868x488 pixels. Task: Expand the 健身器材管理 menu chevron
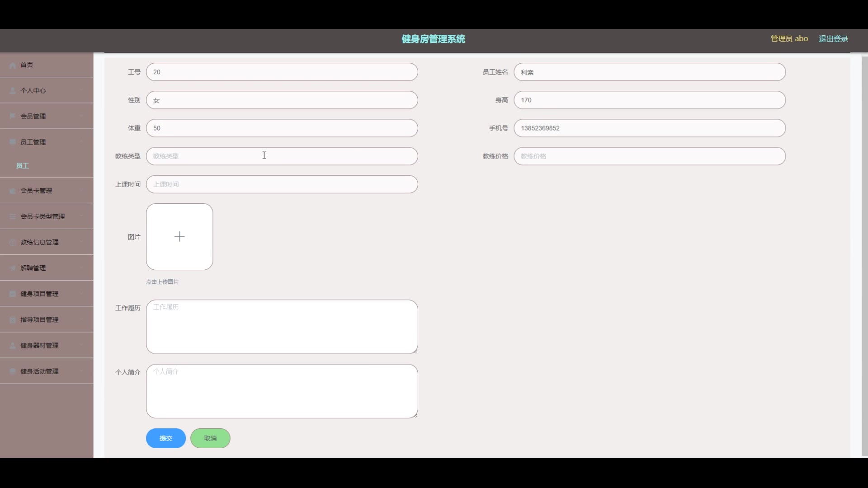82,345
